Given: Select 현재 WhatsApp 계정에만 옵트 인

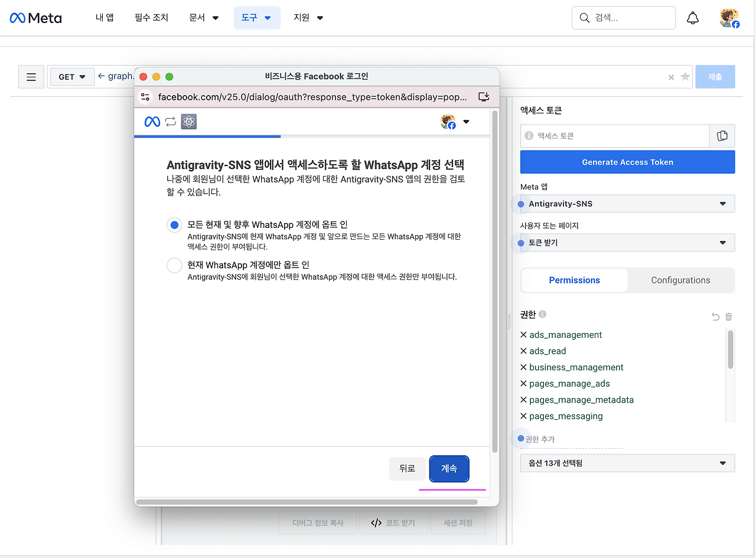Looking at the screenshot, I should 174,265.
